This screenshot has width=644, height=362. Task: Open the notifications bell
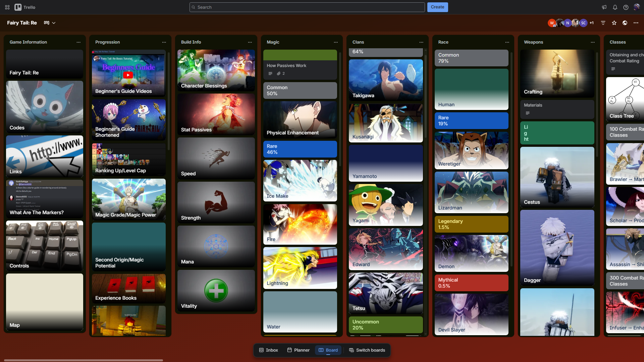click(x=615, y=7)
